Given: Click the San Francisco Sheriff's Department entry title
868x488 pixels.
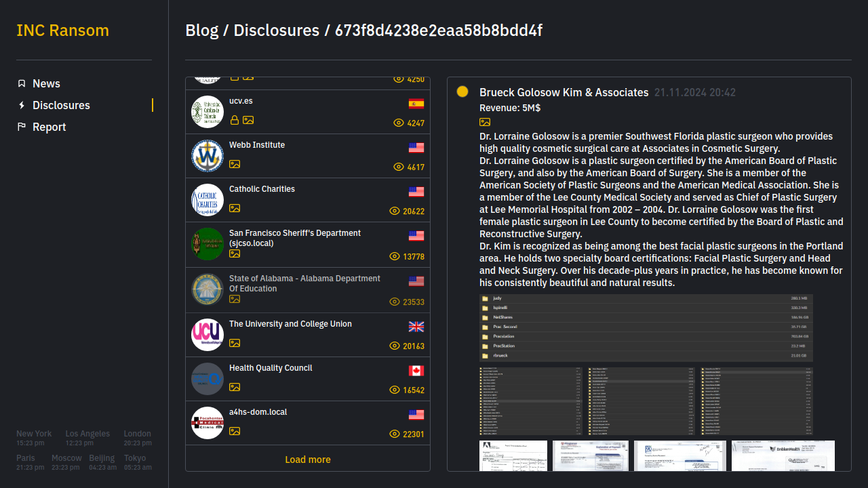Looking at the screenshot, I should coord(294,238).
